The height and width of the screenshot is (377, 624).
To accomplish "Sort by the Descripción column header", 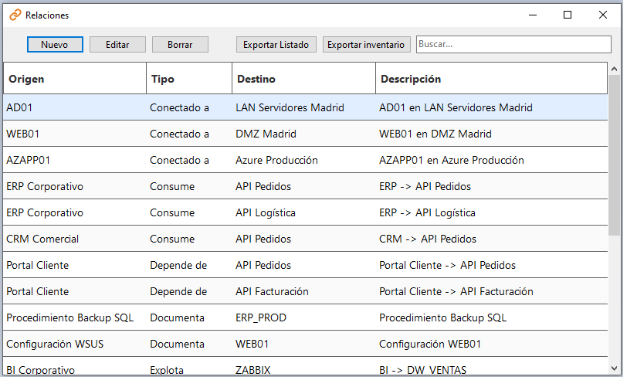I will (x=491, y=78).
